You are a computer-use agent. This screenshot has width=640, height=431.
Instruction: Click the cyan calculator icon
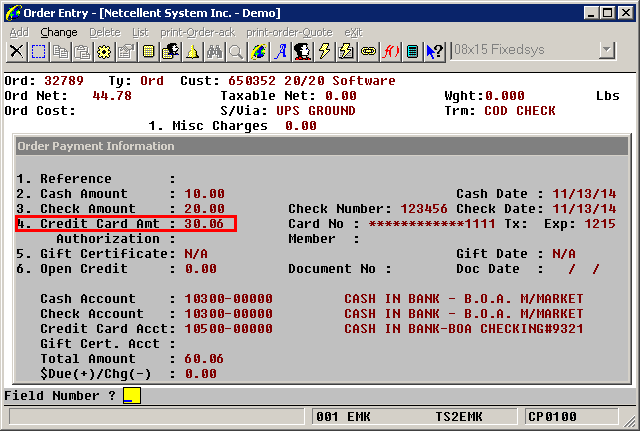click(x=413, y=52)
